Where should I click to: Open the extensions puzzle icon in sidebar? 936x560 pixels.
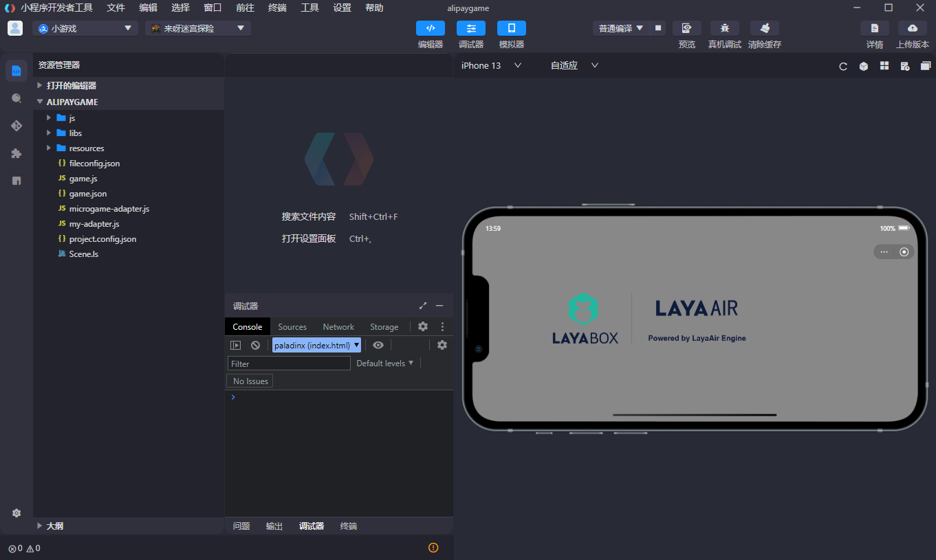pos(17,153)
